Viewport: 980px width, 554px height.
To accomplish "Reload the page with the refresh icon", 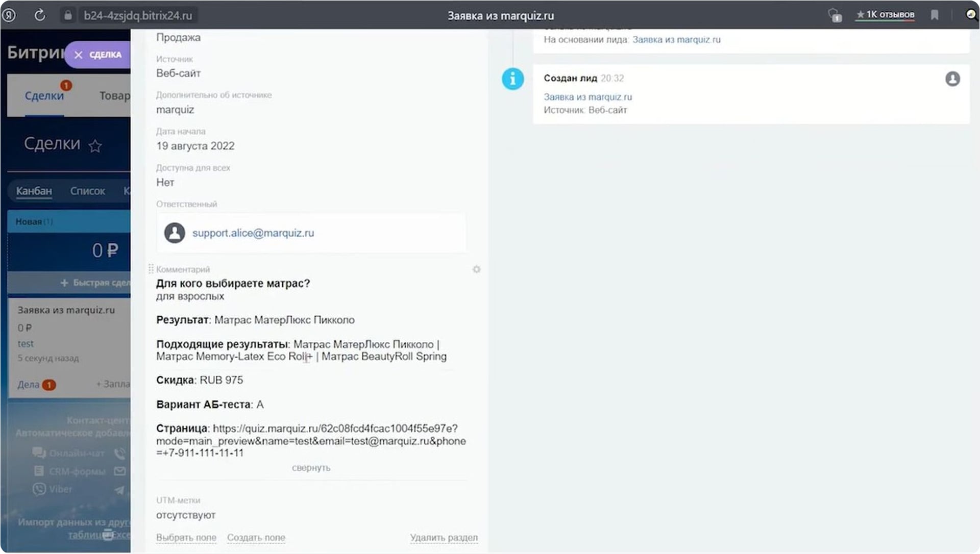I will pos(40,15).
